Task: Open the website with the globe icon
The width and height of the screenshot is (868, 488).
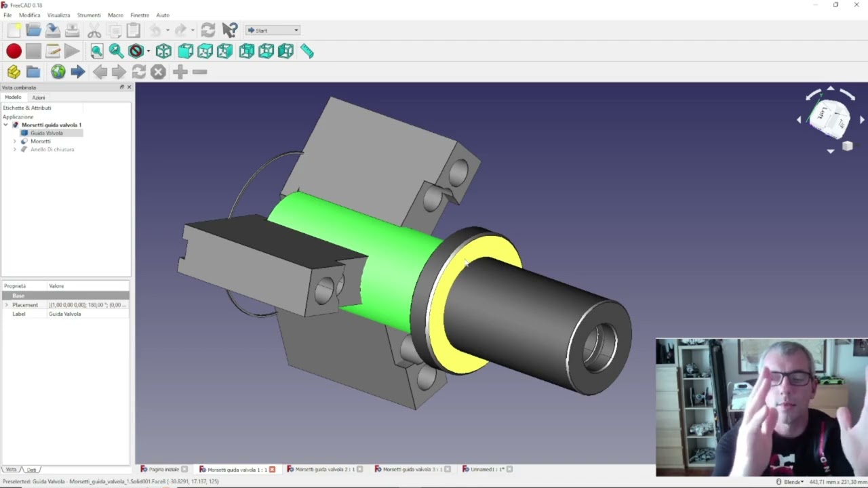Action: (x=58, y=72)
